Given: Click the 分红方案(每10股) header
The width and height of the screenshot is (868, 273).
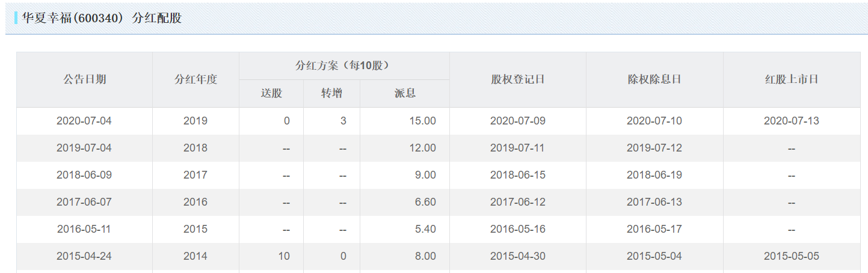Looking at the screenshot, I should [x=344, y=66].
